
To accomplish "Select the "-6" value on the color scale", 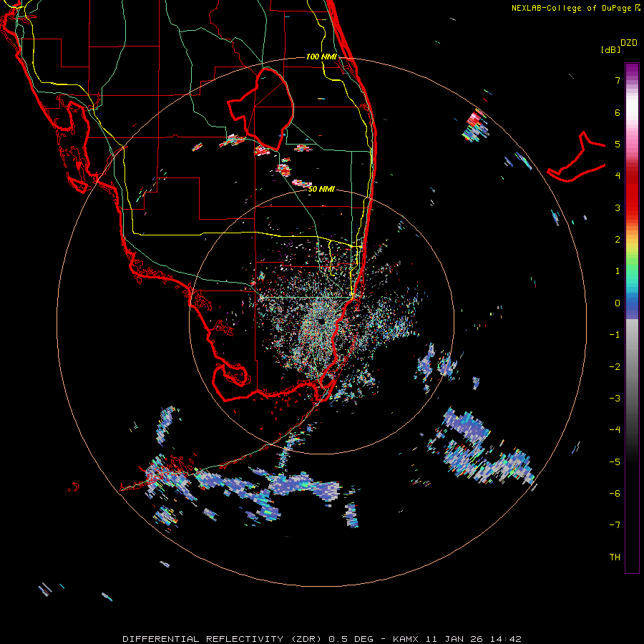I will 615,494.
